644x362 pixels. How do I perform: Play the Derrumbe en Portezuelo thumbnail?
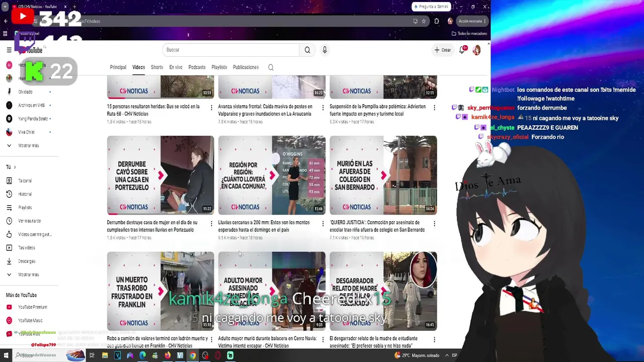(160, 175)
